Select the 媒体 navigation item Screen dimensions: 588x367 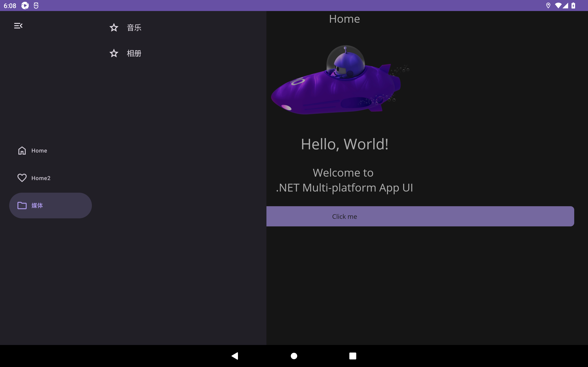click(51, 205)
